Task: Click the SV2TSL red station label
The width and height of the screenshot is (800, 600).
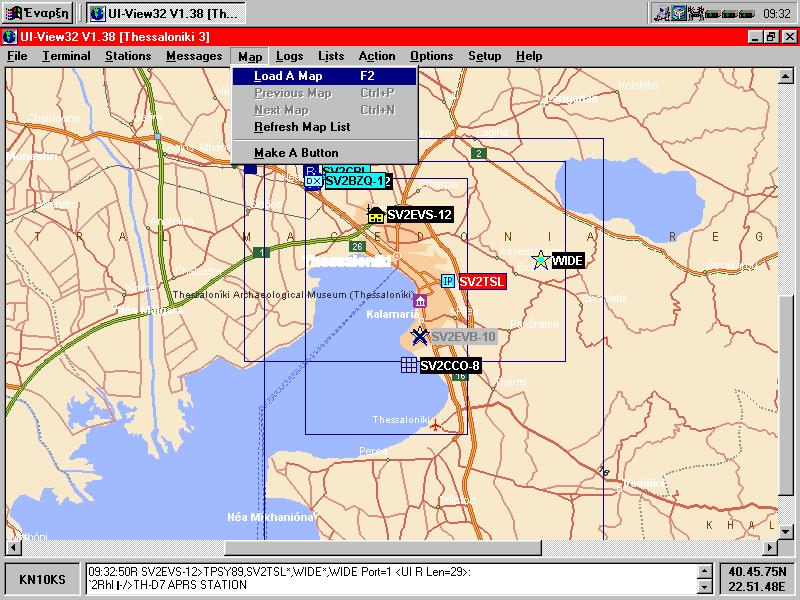Action: click(x=482, y=282)
